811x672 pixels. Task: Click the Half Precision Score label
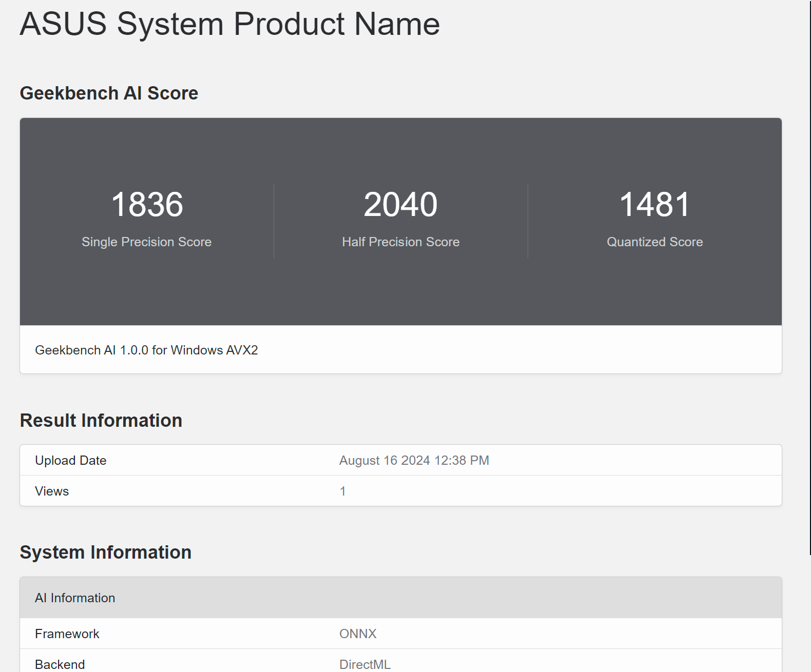[401, 242]
